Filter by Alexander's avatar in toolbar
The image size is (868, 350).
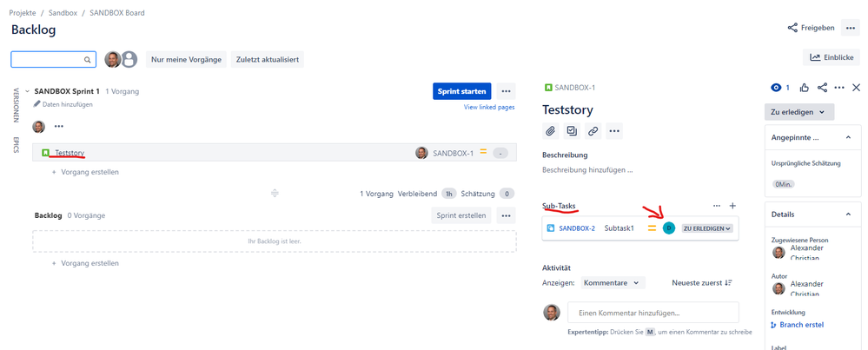[x=113, y=59]
